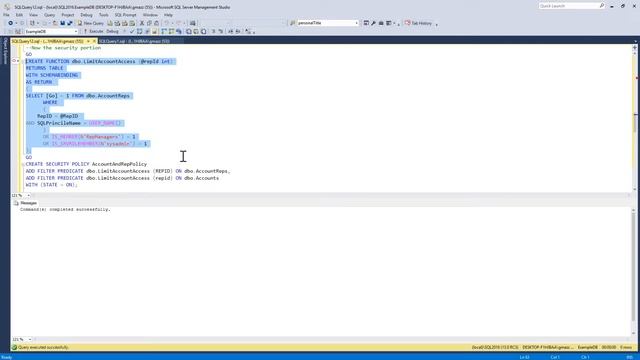
Task: Open the Messages results tab
Action: [x=25, y=203]
